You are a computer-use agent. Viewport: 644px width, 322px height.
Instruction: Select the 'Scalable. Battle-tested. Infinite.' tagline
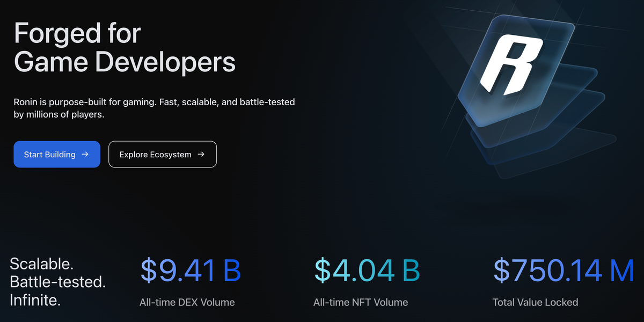(58, 282)
